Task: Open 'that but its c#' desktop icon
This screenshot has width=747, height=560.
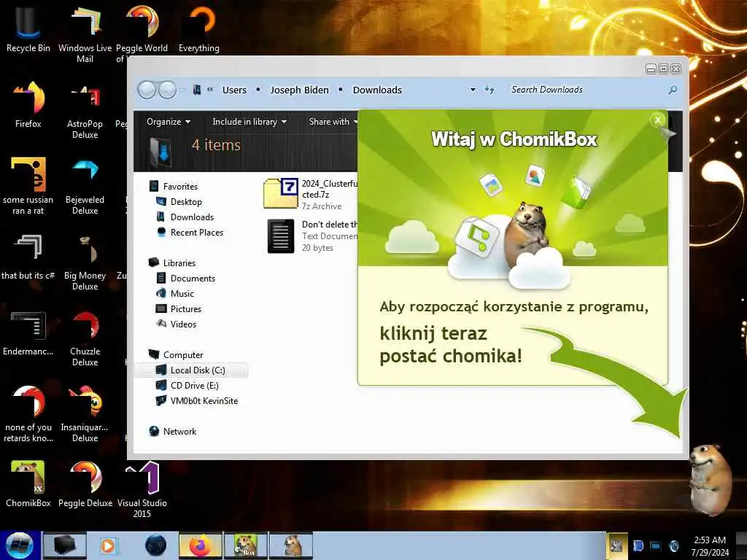Action: click(x=28, y=256)
